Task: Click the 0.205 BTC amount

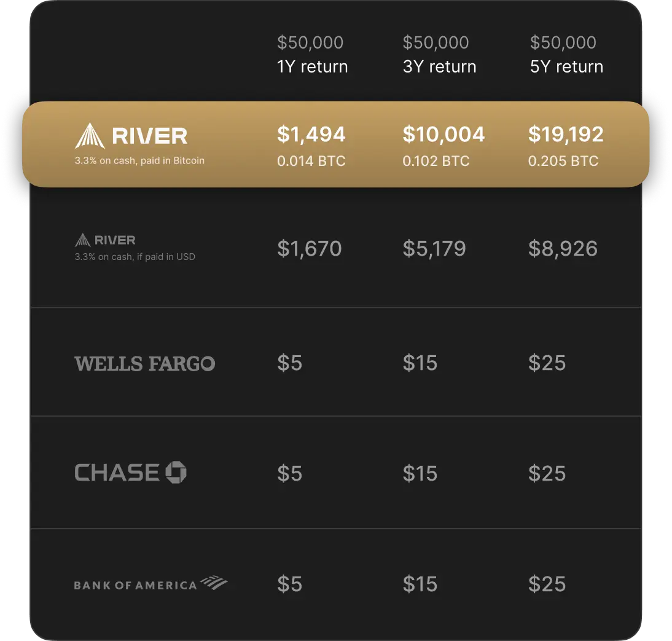Action: coord(563,161)
